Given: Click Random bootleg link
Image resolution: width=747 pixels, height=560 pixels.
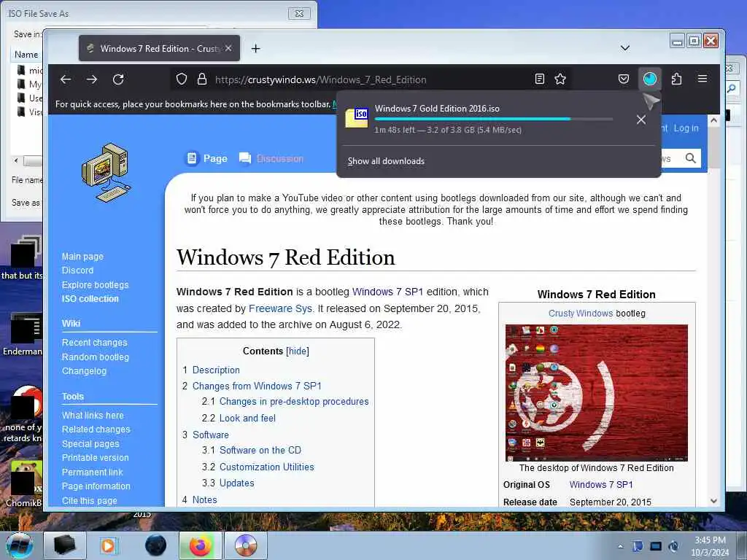Looking at the screenshot, I should (96, 357).
